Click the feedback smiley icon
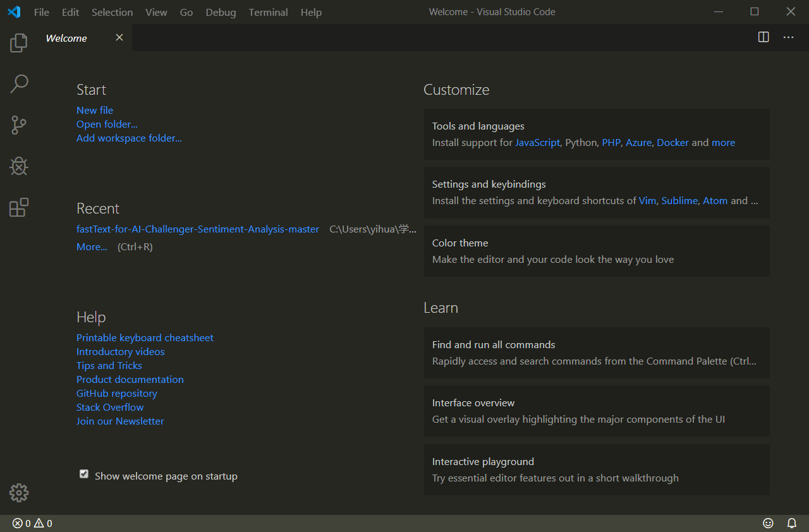Image resolution: width=809 pixels, height=532 pixels. [x=768, y=523]
